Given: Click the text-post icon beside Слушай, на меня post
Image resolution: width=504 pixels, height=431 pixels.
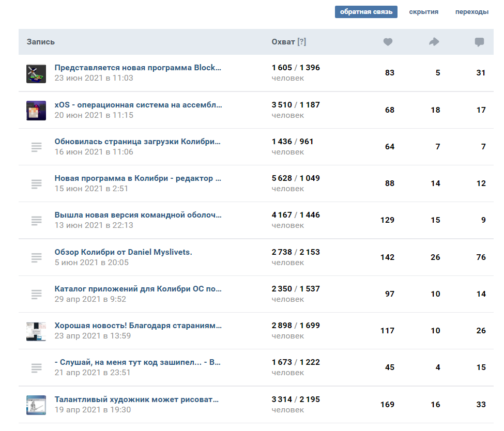Looking at the screenshot, I should [36, 367].
